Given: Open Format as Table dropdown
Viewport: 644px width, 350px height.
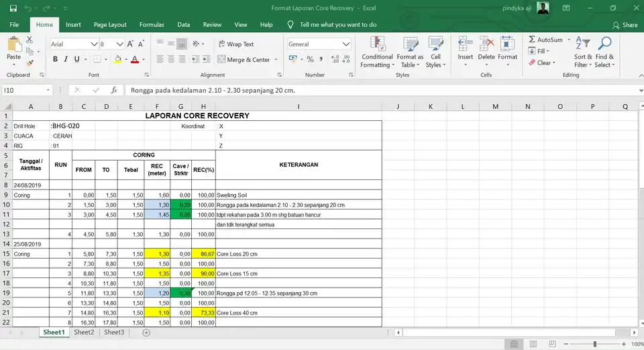Looking at the screenshot, I should pyautogui.click(x=410, y=52).
